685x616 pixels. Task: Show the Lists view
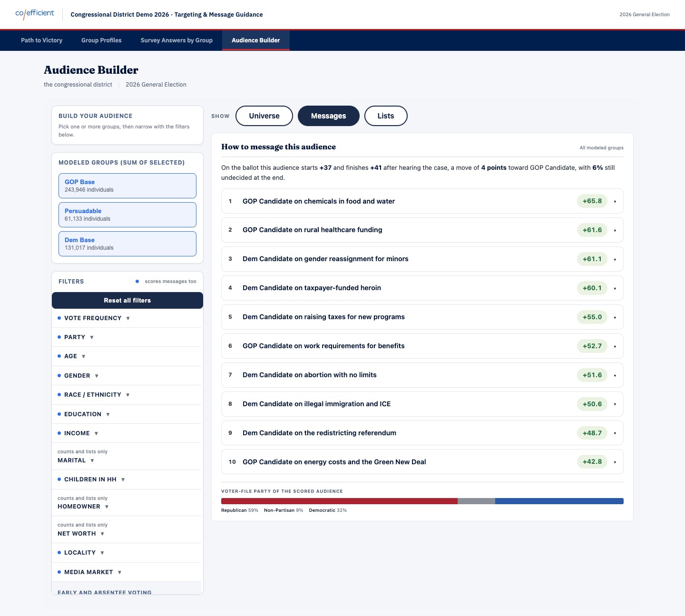tap(386, 116)
